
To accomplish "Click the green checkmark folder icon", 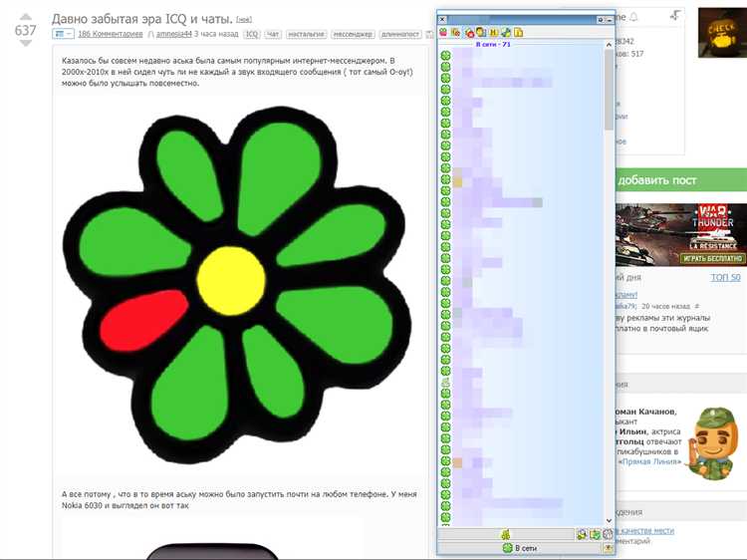I will click(595, 534).
